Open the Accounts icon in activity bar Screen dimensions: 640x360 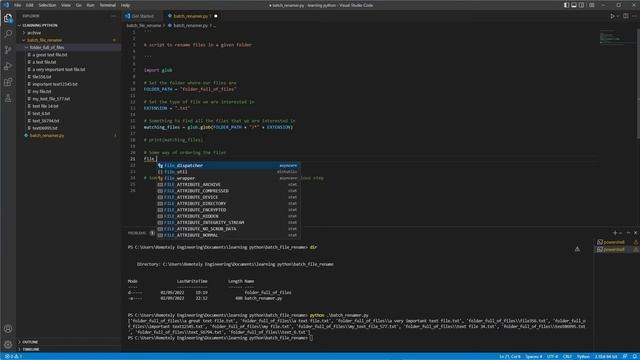[x=8, y=329]
